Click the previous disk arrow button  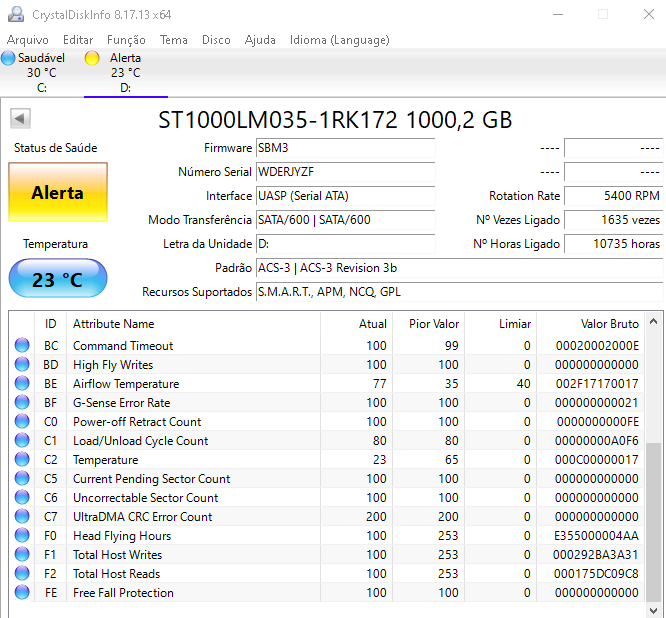point(20,119)
